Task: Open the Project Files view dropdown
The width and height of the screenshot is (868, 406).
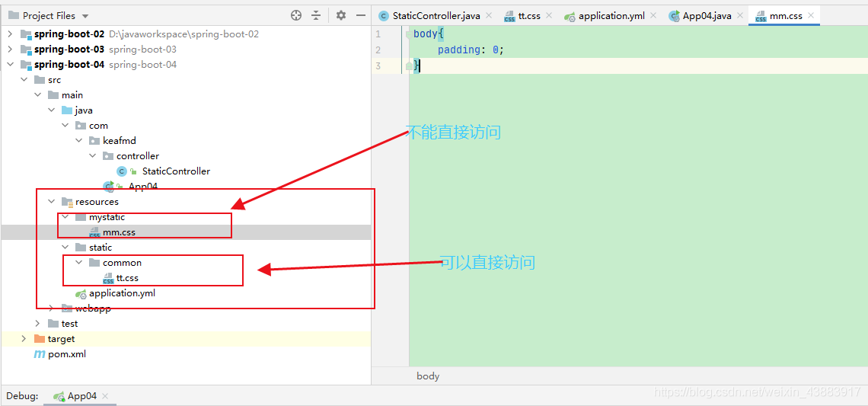Action: pos(85,17)
